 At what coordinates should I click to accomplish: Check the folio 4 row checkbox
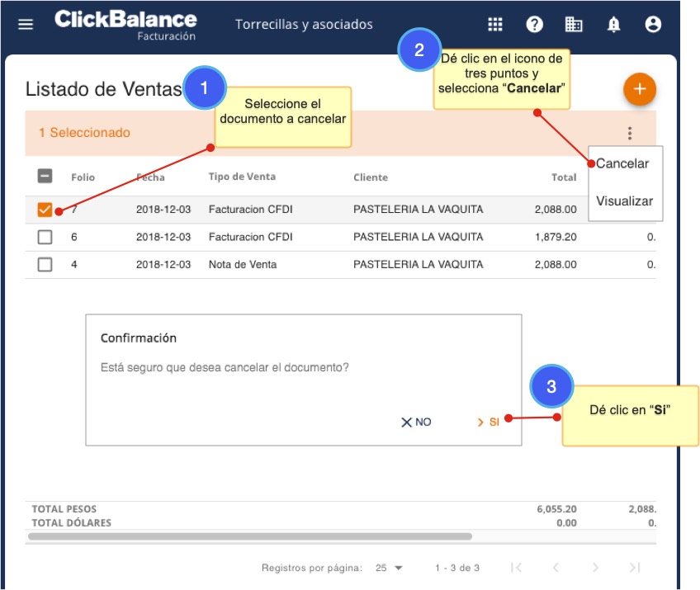pyautogui.click(x=45, y=265)
